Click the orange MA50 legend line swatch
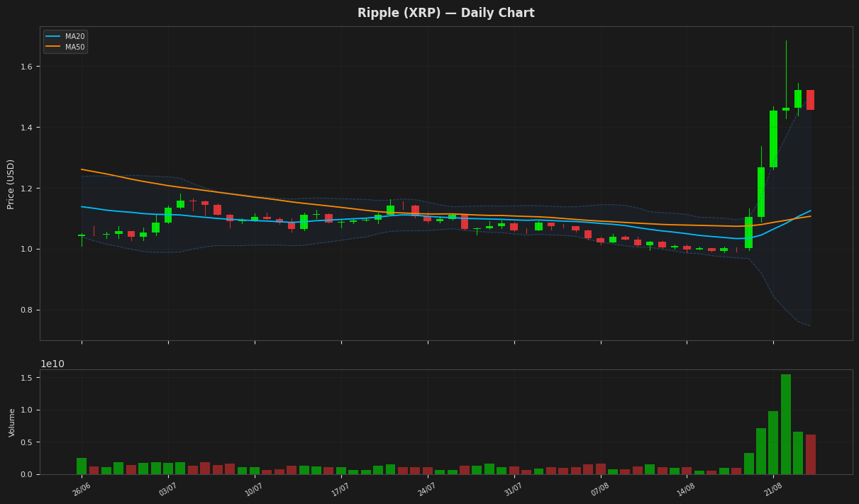 (54, 47)
